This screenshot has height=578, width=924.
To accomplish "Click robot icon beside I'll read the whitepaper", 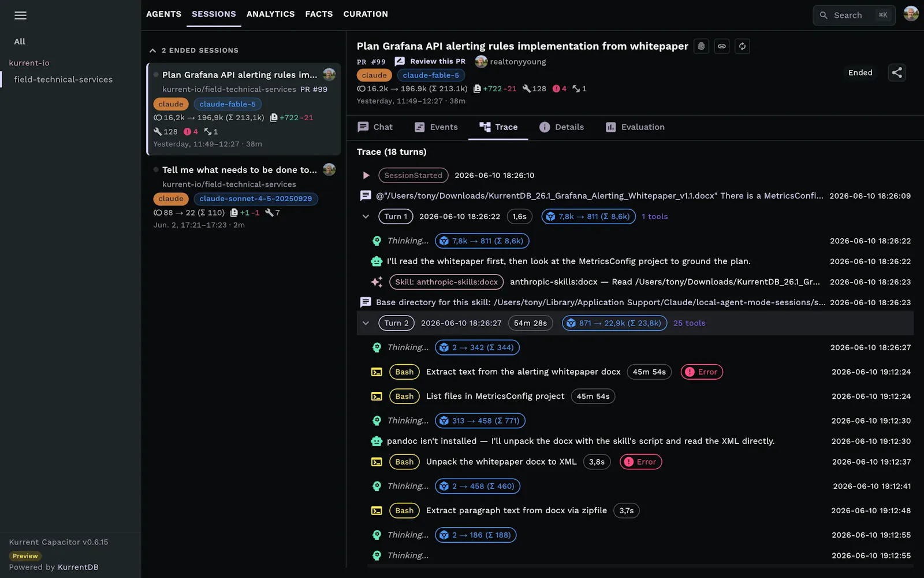I will tap(377, 261).
